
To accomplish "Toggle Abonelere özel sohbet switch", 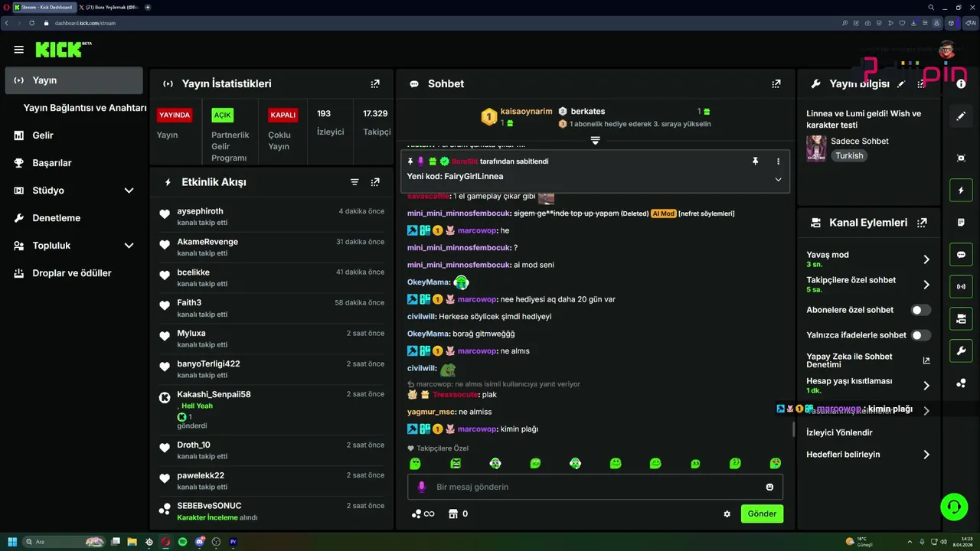I will [920, 310].
